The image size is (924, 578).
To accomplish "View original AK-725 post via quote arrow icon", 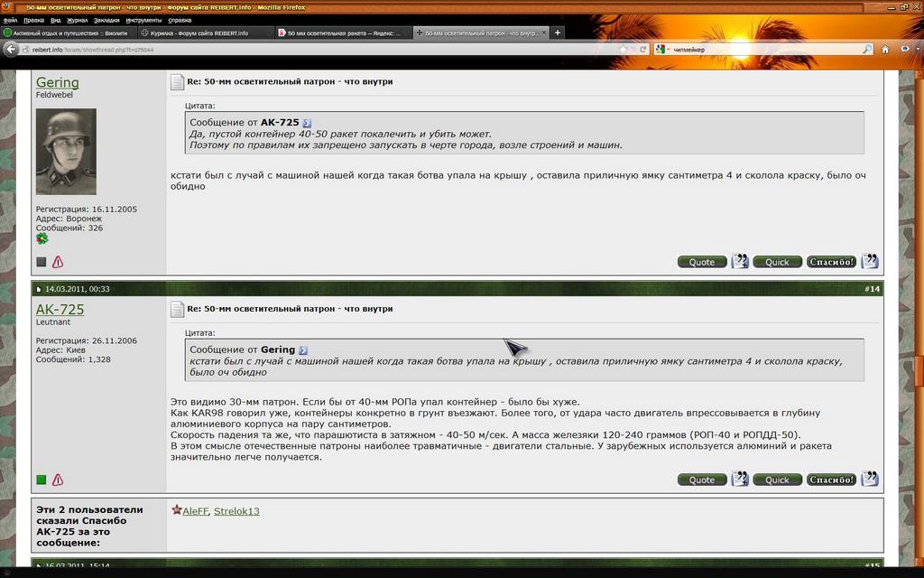I will coord(307,123).
